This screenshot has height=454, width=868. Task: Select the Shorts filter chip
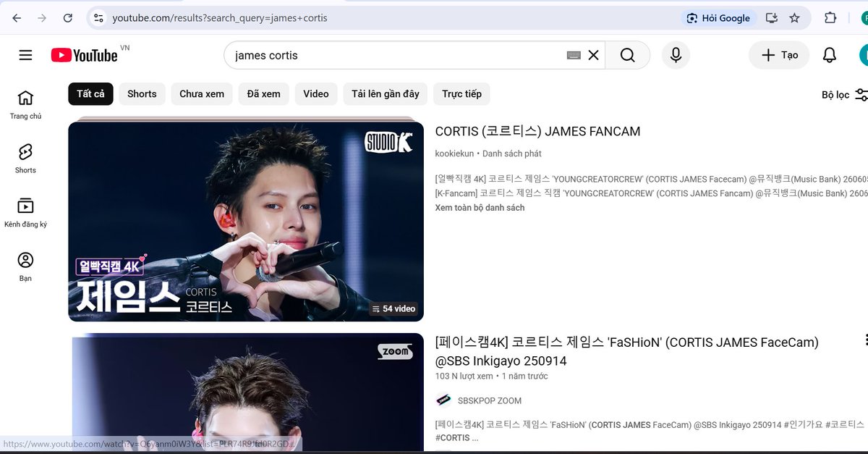coord(142,94)
